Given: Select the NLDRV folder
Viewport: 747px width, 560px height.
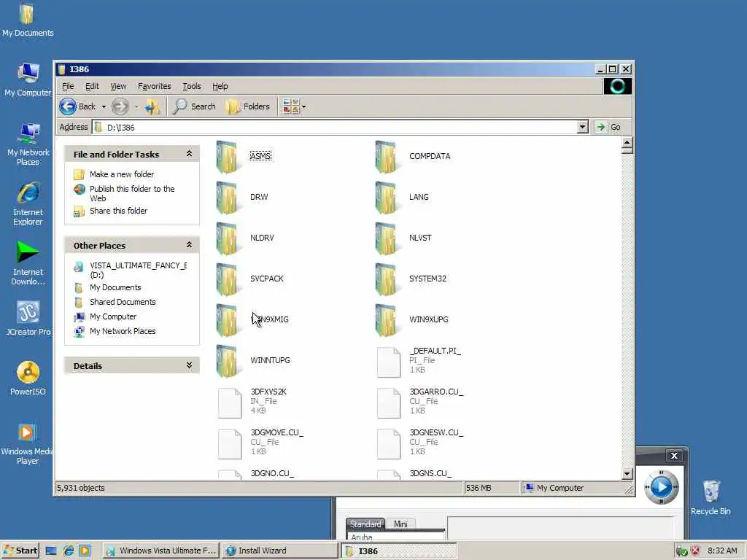Looking at the screenshot, I should 245,238.
